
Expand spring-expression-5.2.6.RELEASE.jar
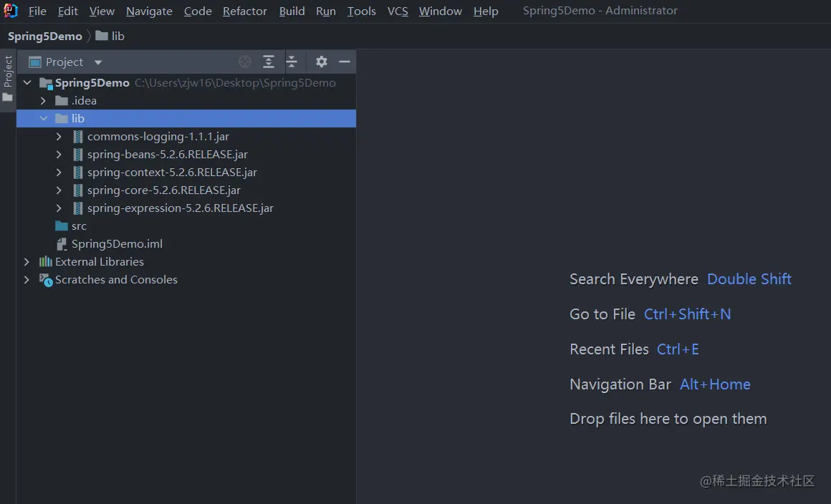59,208
